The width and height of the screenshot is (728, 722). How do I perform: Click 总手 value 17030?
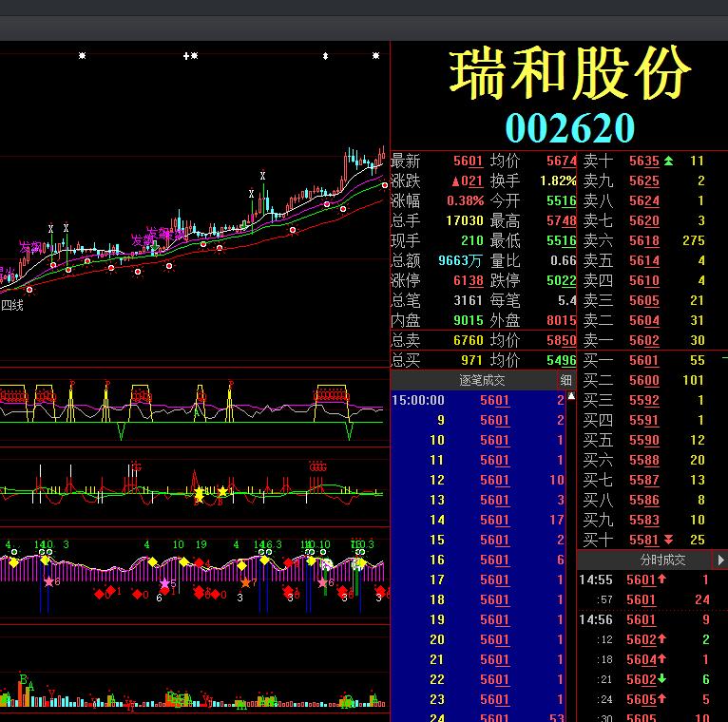coord(465,220)
